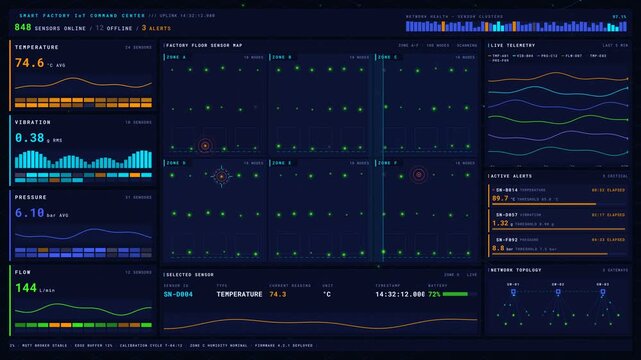The image size is (641, 360).
Task: Click the 1.32 g alert reading
Action: coord(502,224)
